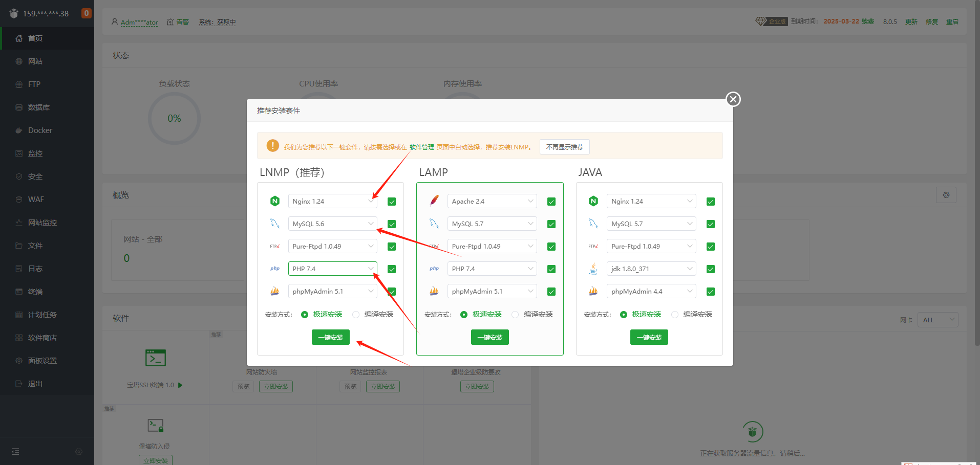Click the shield icon beside 安全
The height and width of the screenshot is (465, 980).
point(19,176)
